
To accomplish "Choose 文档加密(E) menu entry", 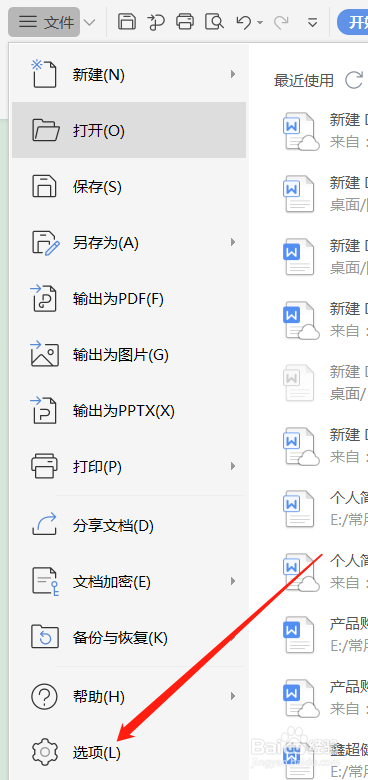I will (129, 582).
